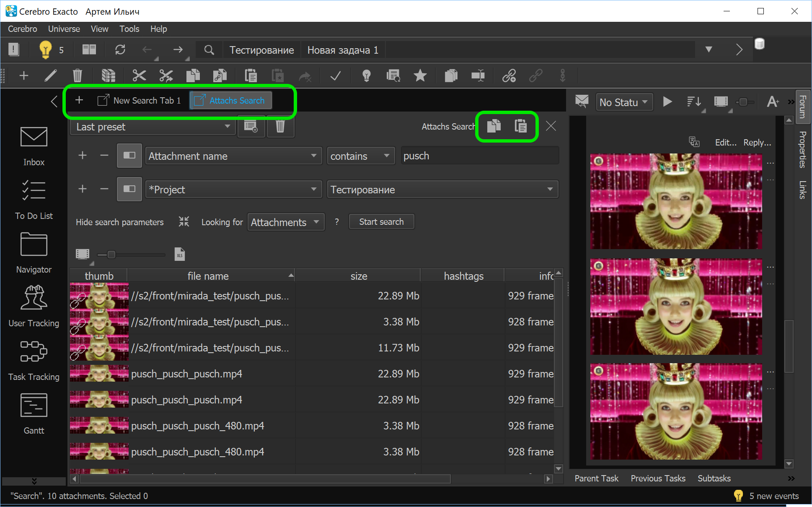Viewport: 812px width, 507px height.
Task: Export results with the XLS icon
Action: click(x=180, y=254)
